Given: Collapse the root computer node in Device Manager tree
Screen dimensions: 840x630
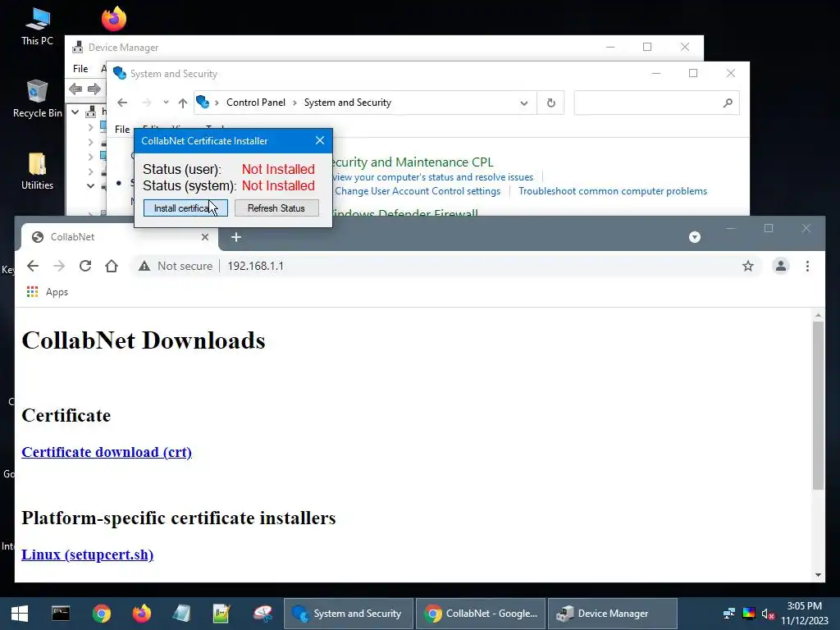Looking at the screenshot, I should [75, 112].
